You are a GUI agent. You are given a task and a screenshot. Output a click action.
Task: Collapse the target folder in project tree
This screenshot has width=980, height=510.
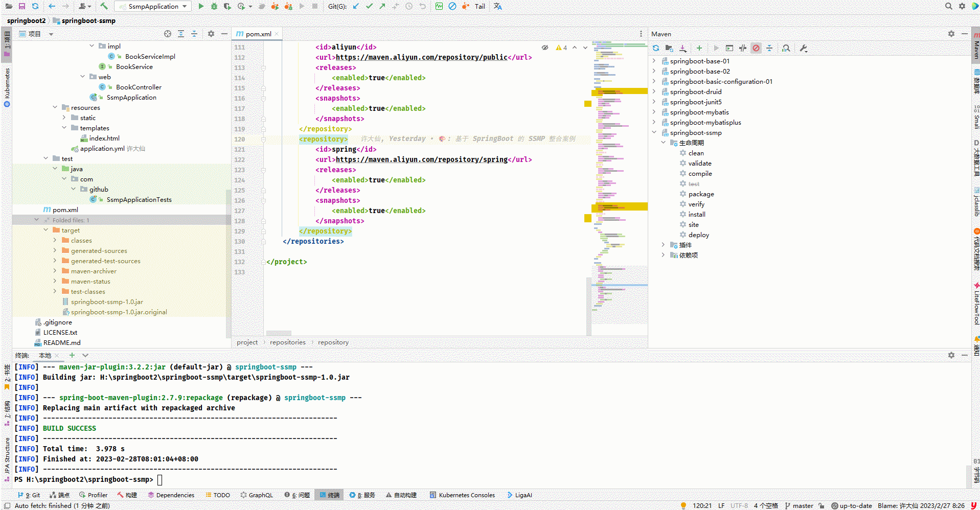46,230
